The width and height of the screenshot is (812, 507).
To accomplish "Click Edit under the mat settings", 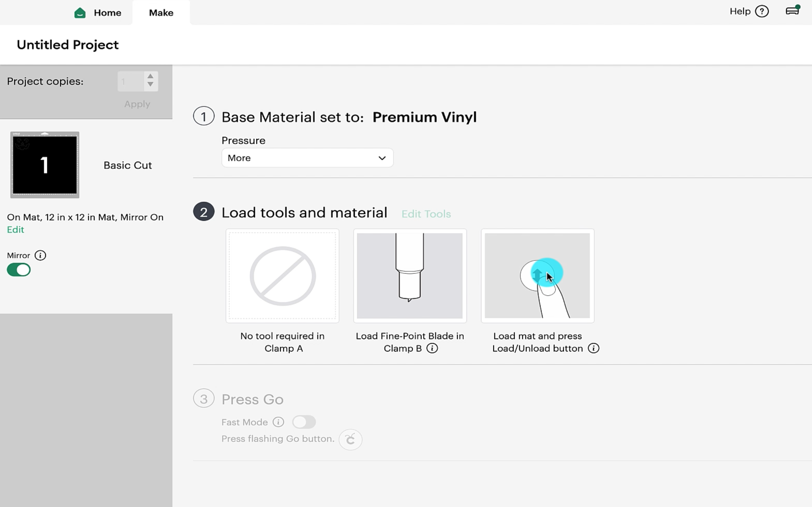I will click(x=15, y=229).
